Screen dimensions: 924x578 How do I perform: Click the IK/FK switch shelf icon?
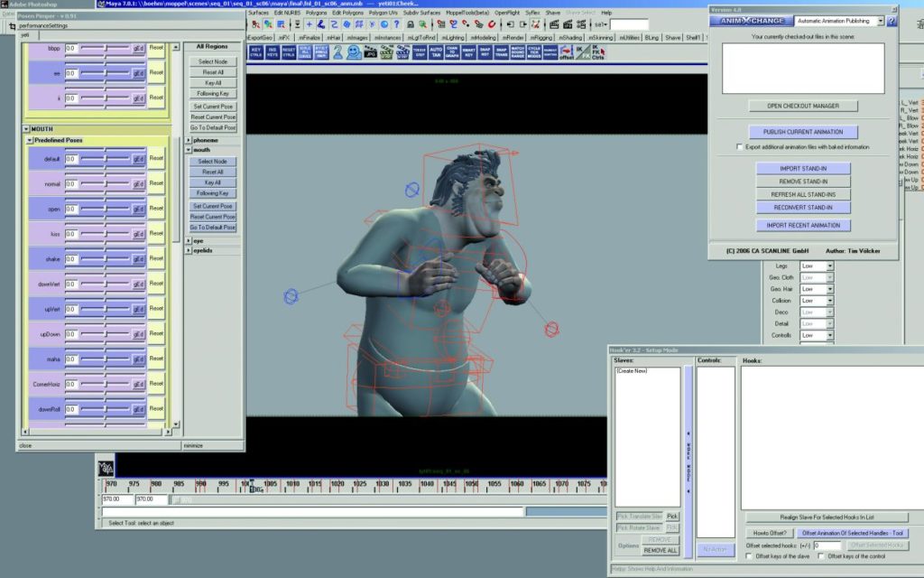582,52
